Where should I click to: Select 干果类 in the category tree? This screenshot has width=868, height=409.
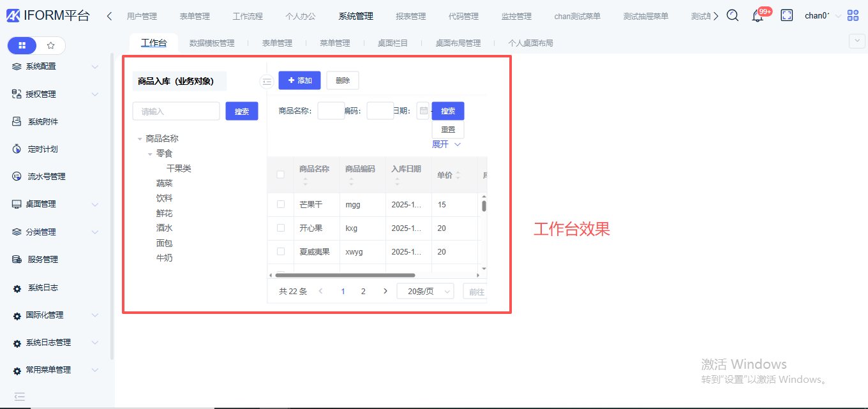click(x=179, y=168)
